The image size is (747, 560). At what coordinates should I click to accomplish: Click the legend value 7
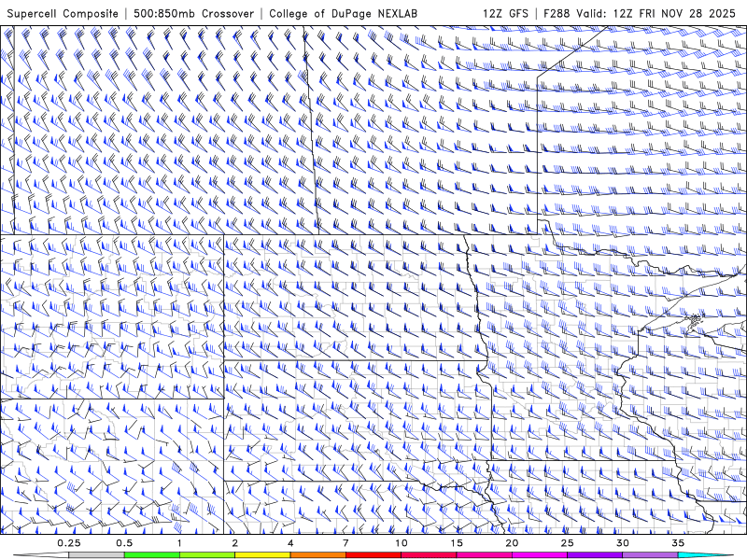point(345,543)
